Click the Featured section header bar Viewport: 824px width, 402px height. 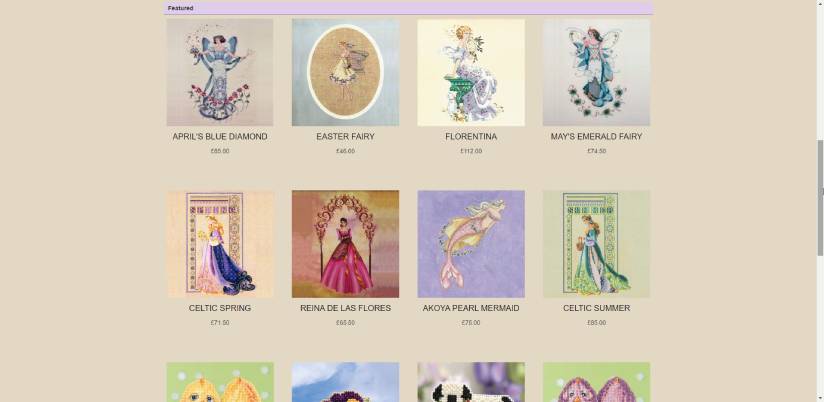(408, 8)
